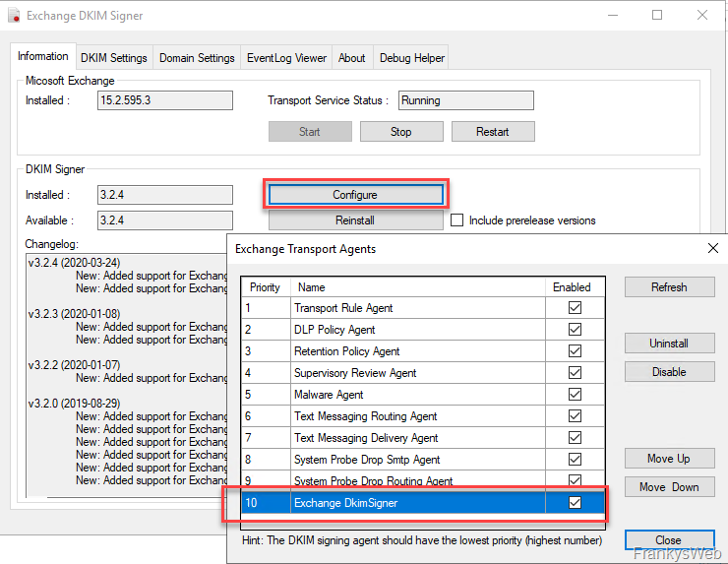This screenshot has height=564, width=728.
Task: Click the Stop transport service button
Action: pos(400,132)
